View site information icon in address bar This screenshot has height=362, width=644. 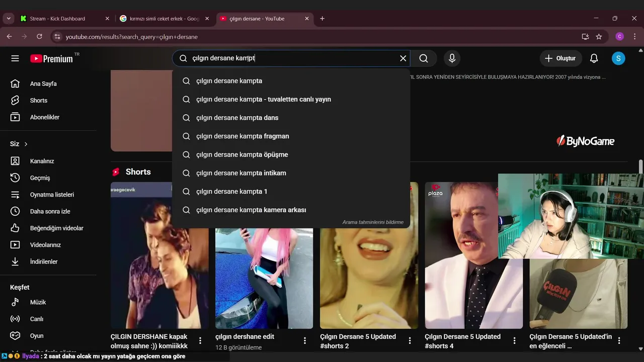tap(57, 37)
